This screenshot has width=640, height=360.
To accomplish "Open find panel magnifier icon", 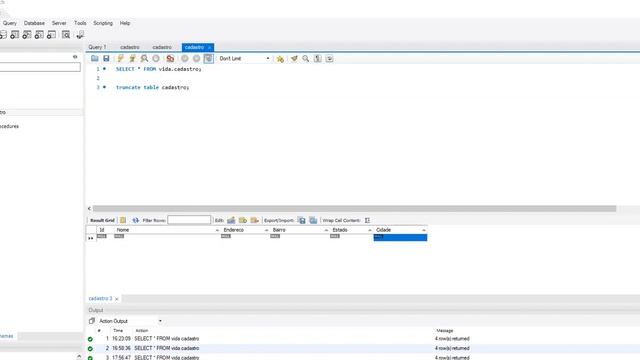I will coord(306,59).
